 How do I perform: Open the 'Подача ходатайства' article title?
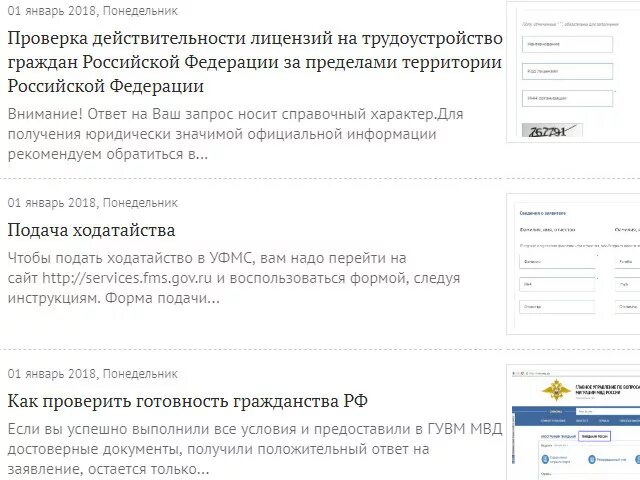tap(91, 230)
